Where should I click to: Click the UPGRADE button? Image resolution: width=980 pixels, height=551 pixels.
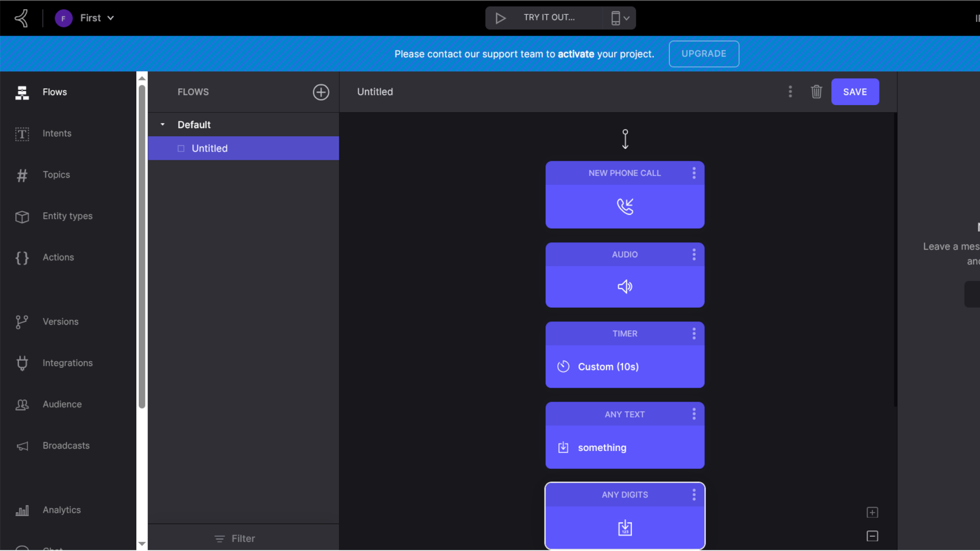pos(703,54)
